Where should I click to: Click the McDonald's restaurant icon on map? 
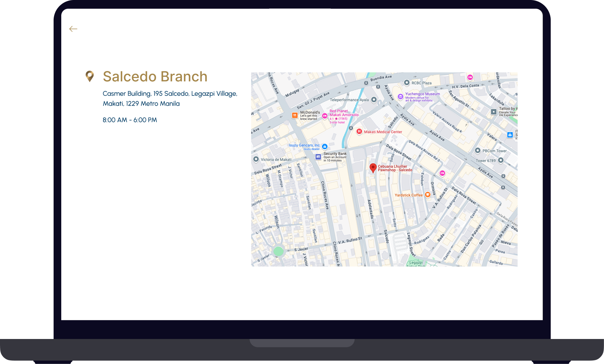pyautogui.click(x=295, y=115)
